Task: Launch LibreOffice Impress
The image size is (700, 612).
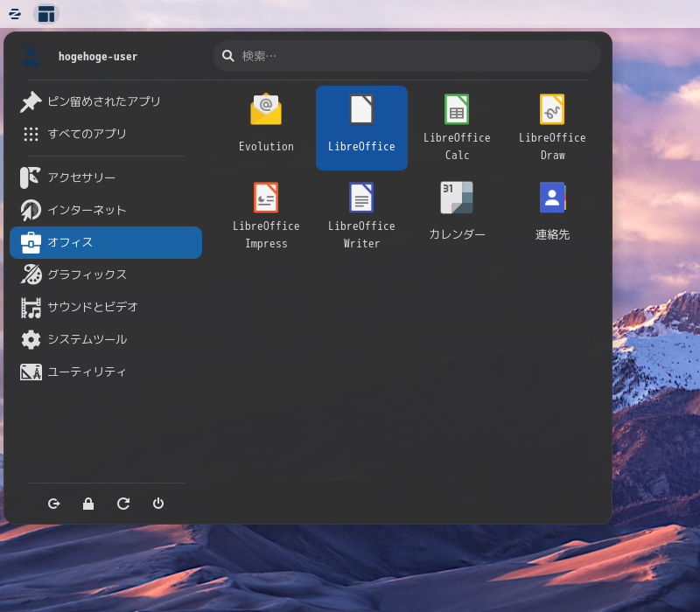Action: (x=266, y=216)
